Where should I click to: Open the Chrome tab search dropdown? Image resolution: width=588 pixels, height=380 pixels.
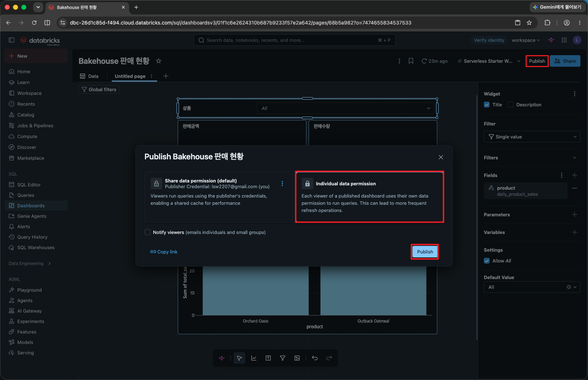(38, 7)
